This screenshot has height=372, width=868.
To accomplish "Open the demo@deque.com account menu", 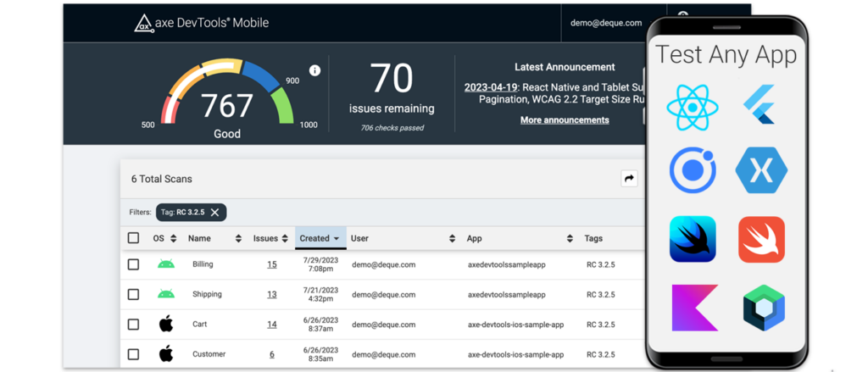I will tap(606, 23).
